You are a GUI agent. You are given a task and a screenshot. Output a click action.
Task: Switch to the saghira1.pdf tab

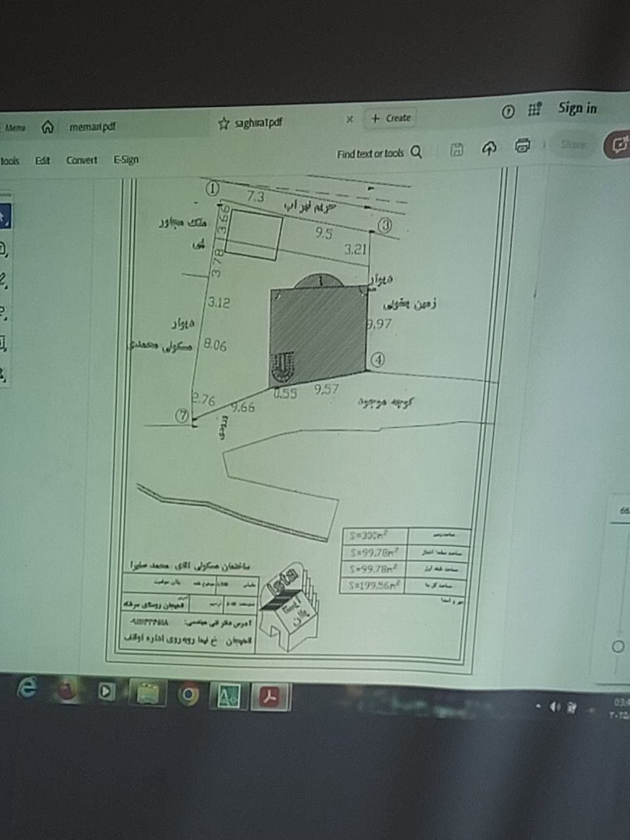point(259,123)
